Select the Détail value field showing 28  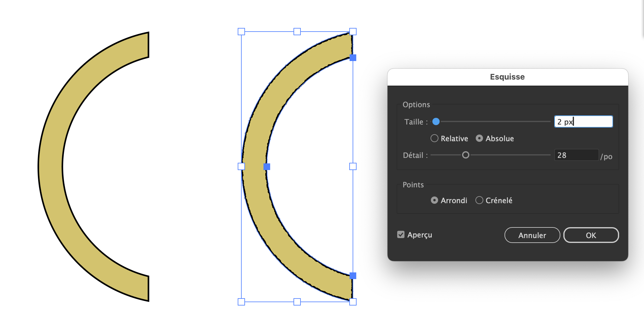coord(576,155)
